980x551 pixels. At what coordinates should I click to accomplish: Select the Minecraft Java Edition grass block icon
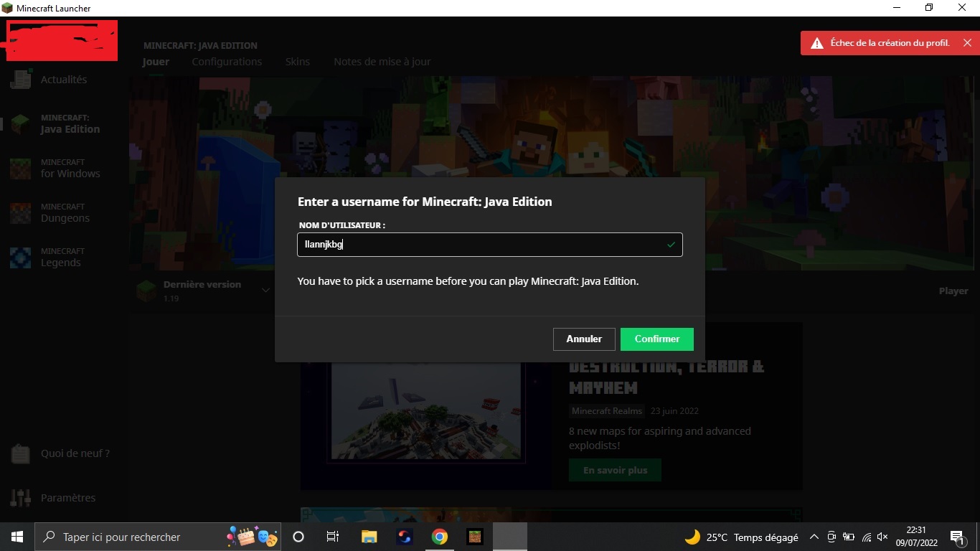(21, 124)
